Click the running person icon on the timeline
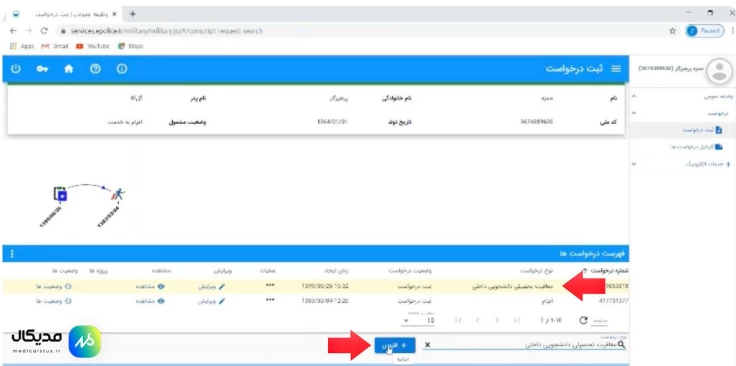Image resolution: width=736 pixels, height=366 pixels. click(x=118, y=194)
